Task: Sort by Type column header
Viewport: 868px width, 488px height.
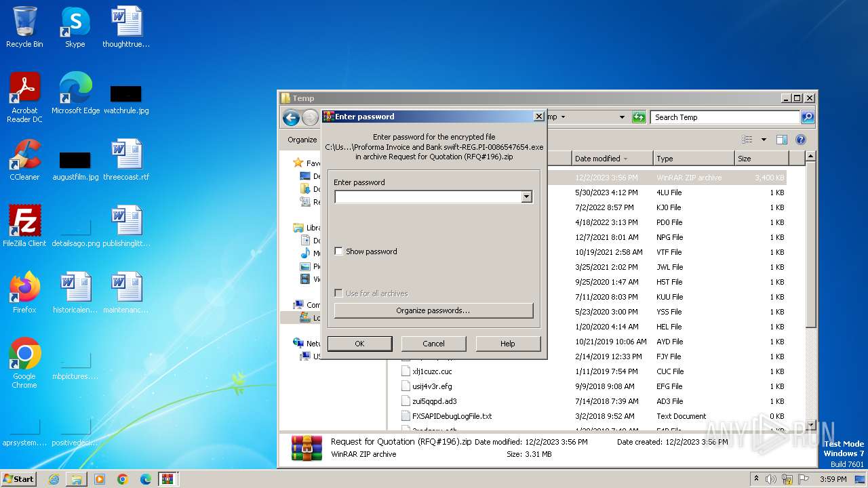Action: point(694,159)
